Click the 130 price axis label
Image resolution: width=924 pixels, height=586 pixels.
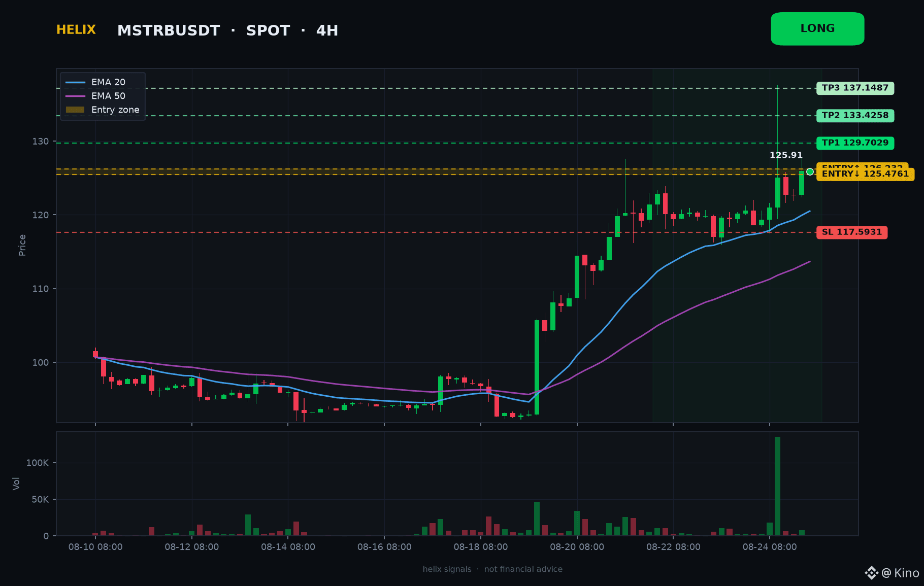pos(41,142)
